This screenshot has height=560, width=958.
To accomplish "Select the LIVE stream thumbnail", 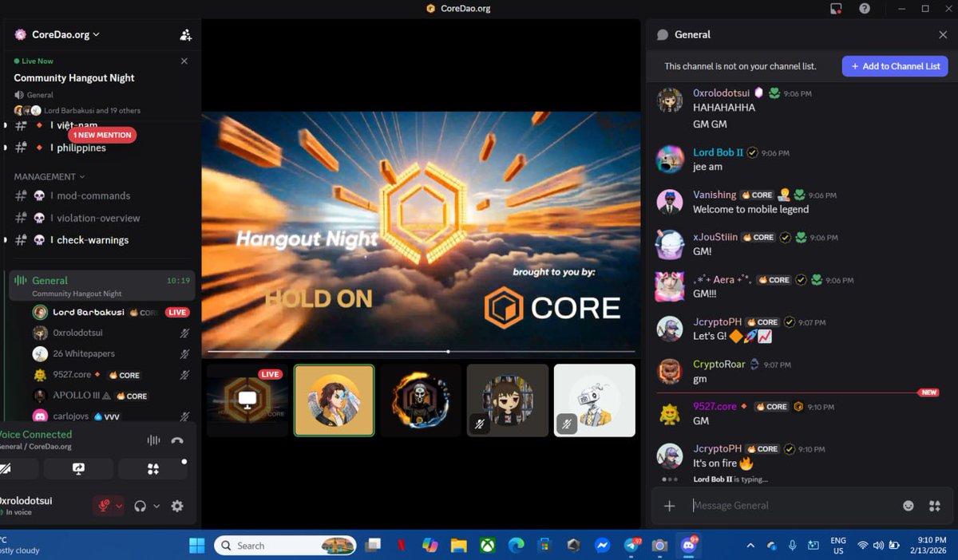I will point(247,400).
